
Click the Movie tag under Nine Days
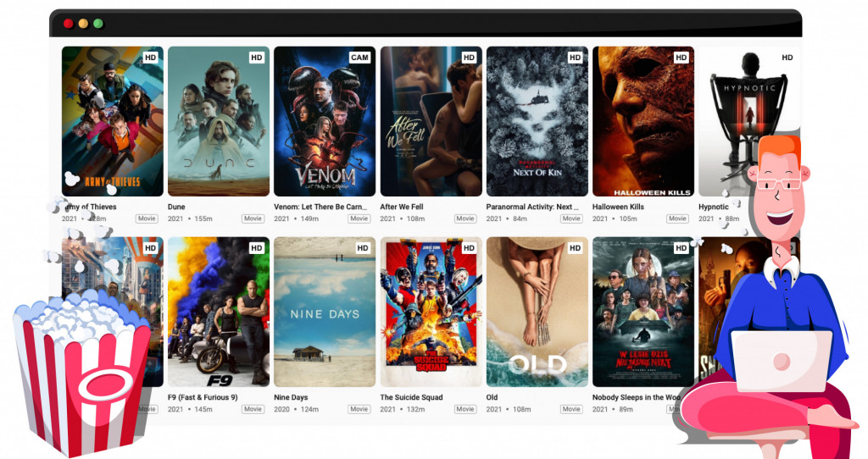coord(359,409)
